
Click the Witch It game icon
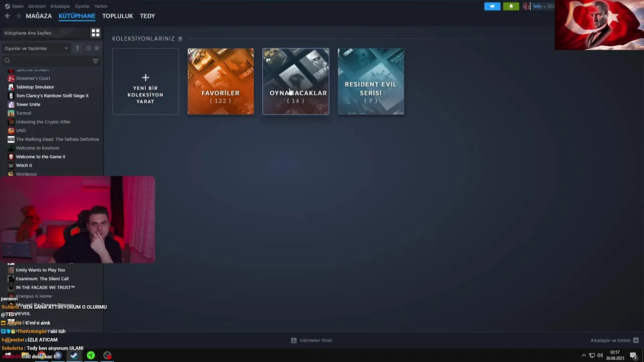[11, 165]
